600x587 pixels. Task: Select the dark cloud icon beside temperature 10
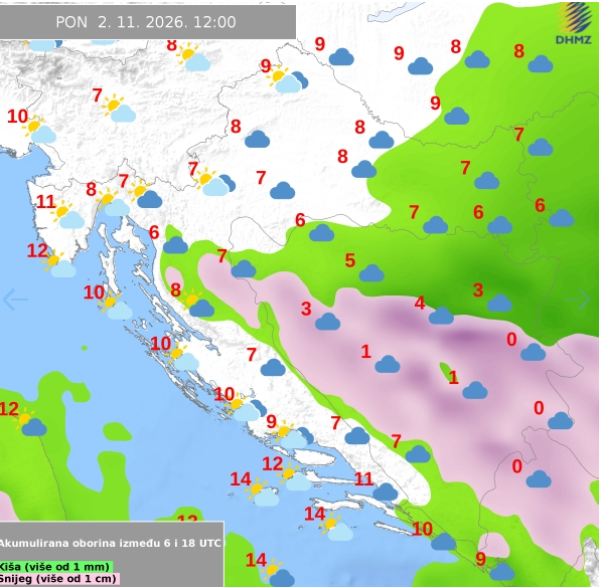(443, 541)
